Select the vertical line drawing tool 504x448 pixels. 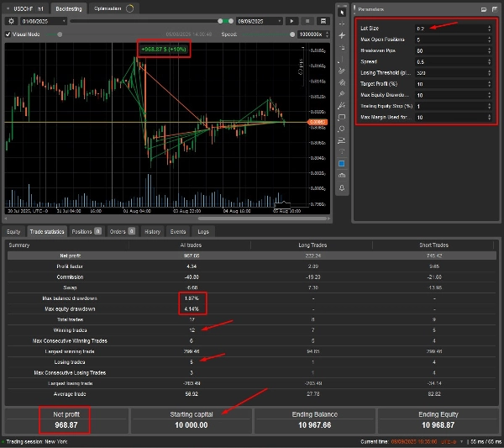pos(342,59)
